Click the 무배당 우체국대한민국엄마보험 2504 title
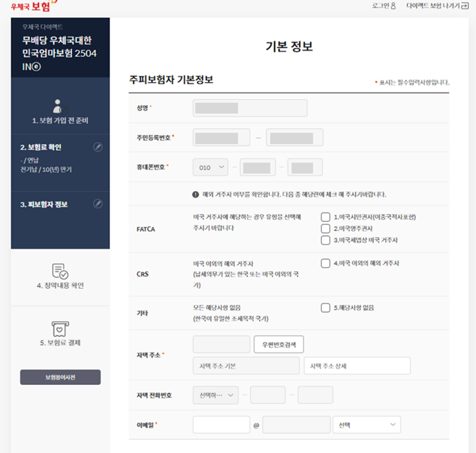 59,54
